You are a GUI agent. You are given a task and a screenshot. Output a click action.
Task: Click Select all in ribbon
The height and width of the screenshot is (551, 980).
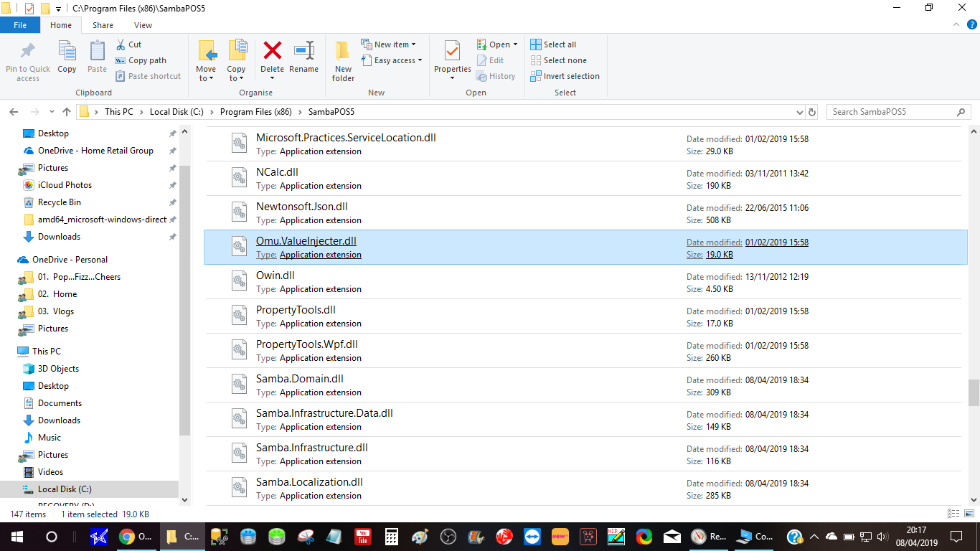pyautogui.click(x=553, y=44)
